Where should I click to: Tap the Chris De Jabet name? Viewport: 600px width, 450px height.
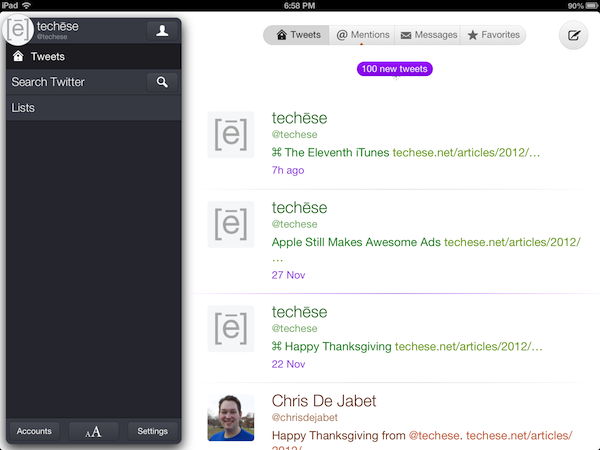[324, 401]
